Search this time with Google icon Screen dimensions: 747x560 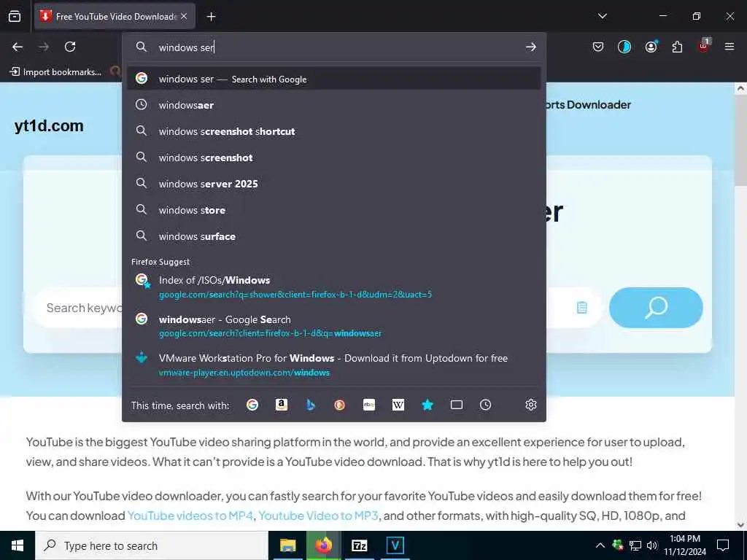[x=252, y=405]
